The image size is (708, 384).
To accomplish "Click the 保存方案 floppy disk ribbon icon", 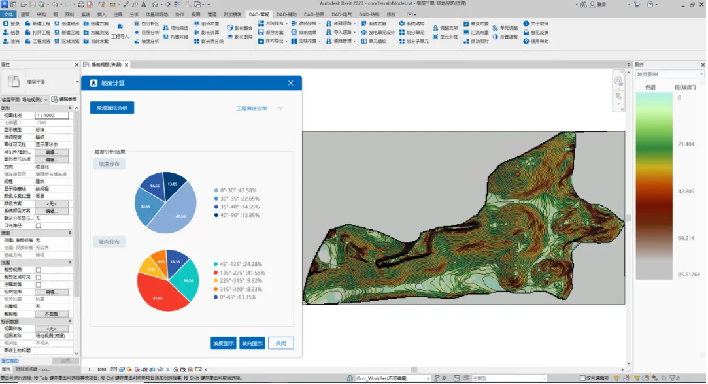I will tap(261, 33).
